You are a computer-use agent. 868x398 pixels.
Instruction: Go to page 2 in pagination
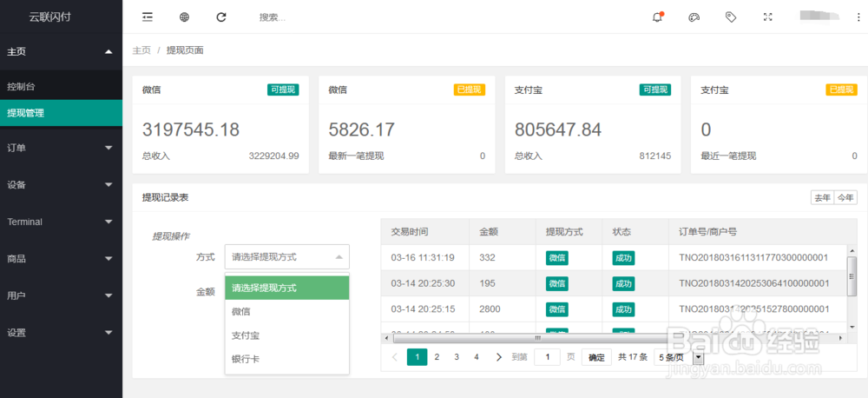(437, 357)
